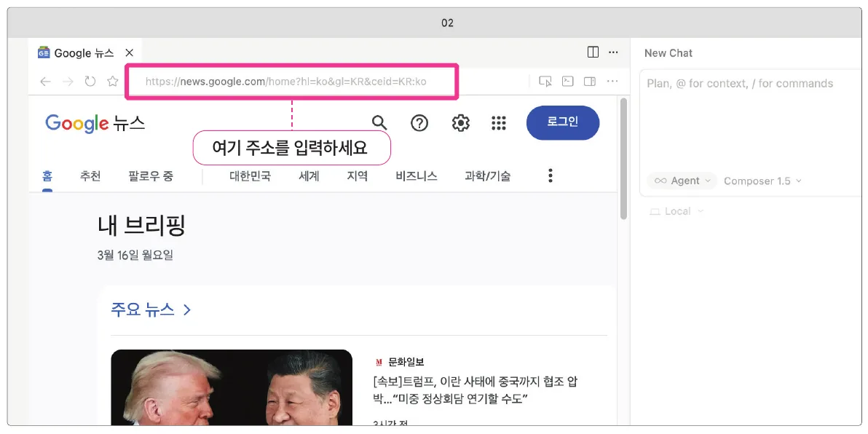Select the 비즈니스 navigation tab
Screen dimensions: 868x434
coord(417,177)
